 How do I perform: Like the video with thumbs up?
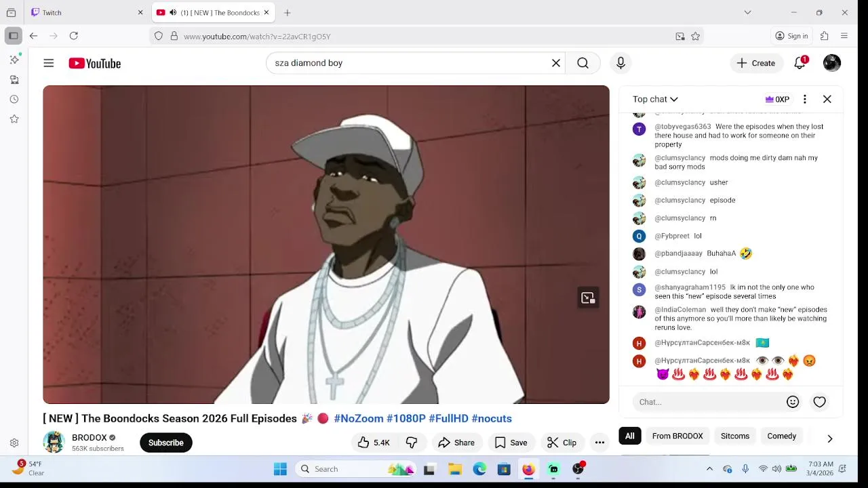[x=374, y=443]
